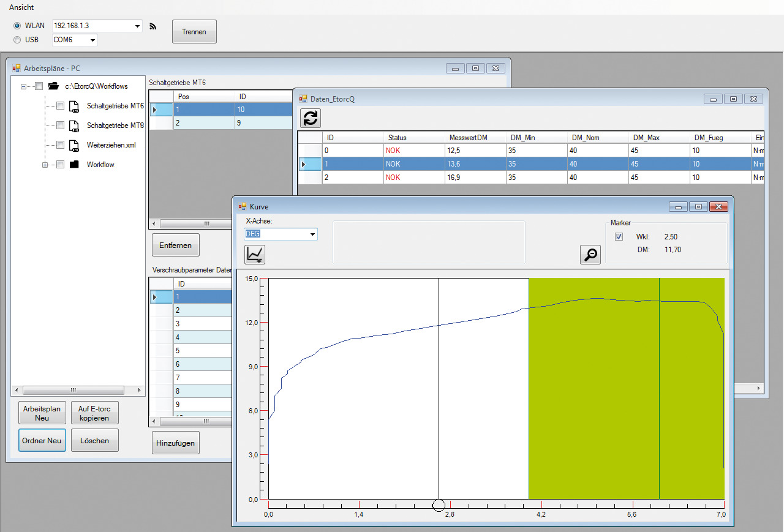Click the circular marker on the chart X-axis

pyautogui.click(x=439, y=505)
